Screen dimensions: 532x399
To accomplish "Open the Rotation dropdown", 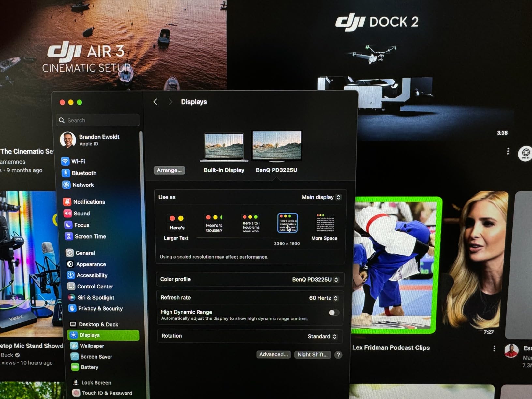I will [322, 336].
